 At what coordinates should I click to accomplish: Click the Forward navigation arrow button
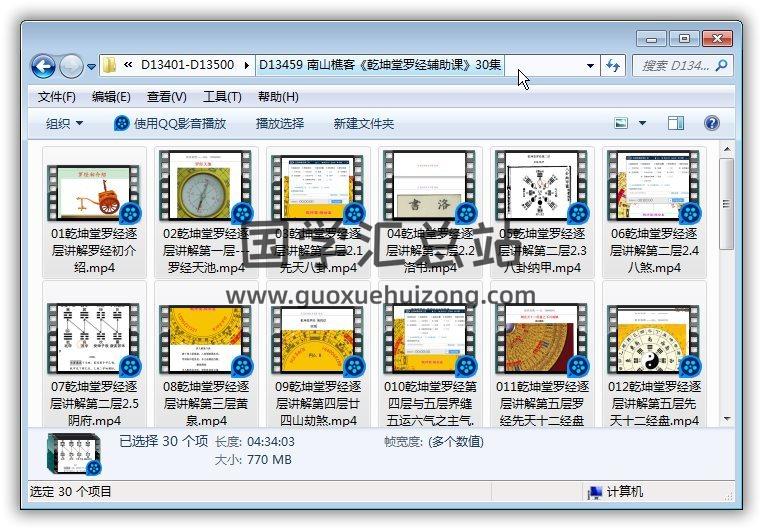71,66
